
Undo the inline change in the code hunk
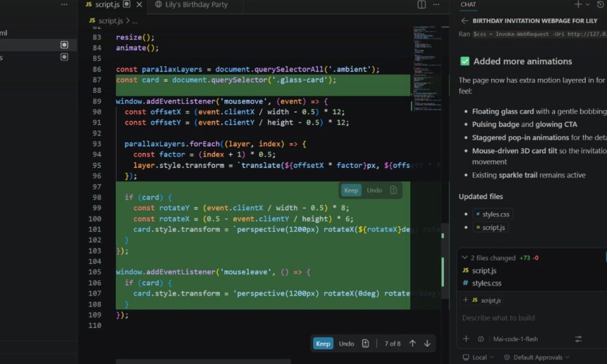[x=374, y=190]
